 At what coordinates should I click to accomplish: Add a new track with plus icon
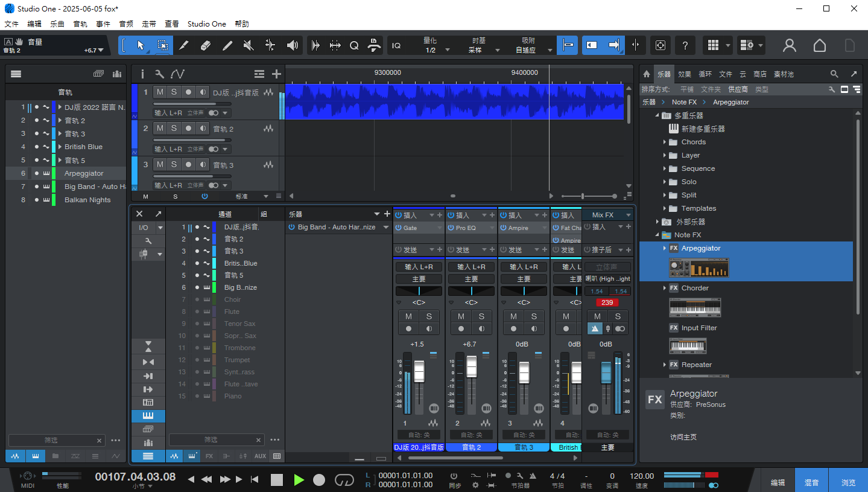[x=276, y=74]
